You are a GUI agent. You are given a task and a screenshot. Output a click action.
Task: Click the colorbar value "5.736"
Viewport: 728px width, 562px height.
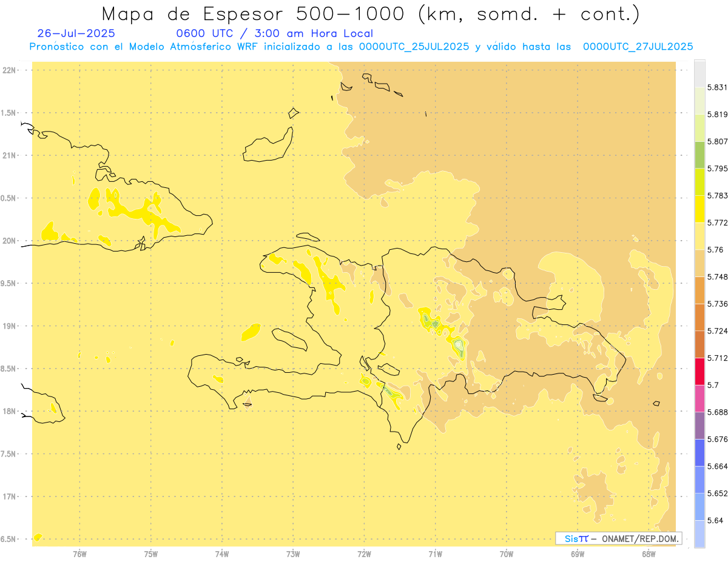[x=718, y=304]
